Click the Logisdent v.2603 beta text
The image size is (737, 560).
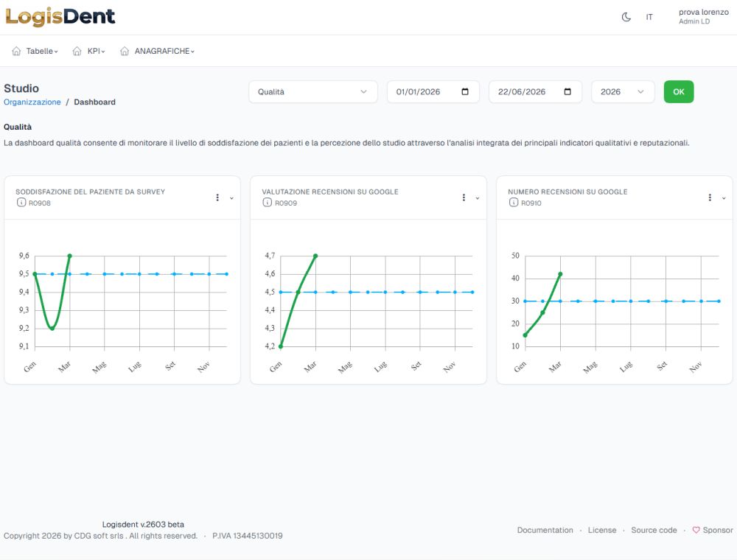144,525
